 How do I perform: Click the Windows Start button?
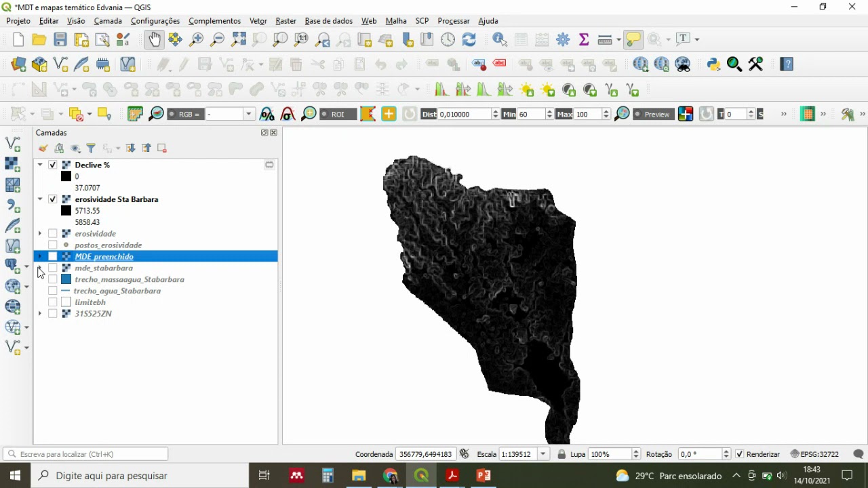click(15, 475)
